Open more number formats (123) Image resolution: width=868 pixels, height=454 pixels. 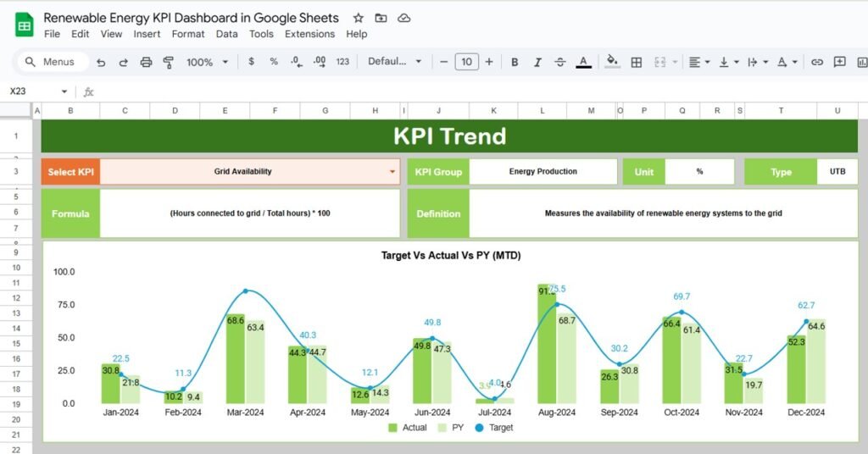click(x=342, y=61)
